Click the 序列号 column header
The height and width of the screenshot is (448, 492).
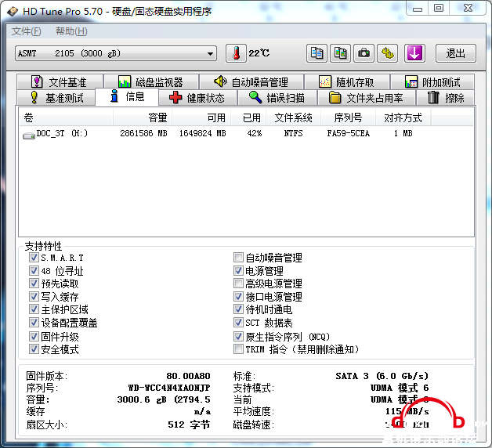tap(348, 117)
